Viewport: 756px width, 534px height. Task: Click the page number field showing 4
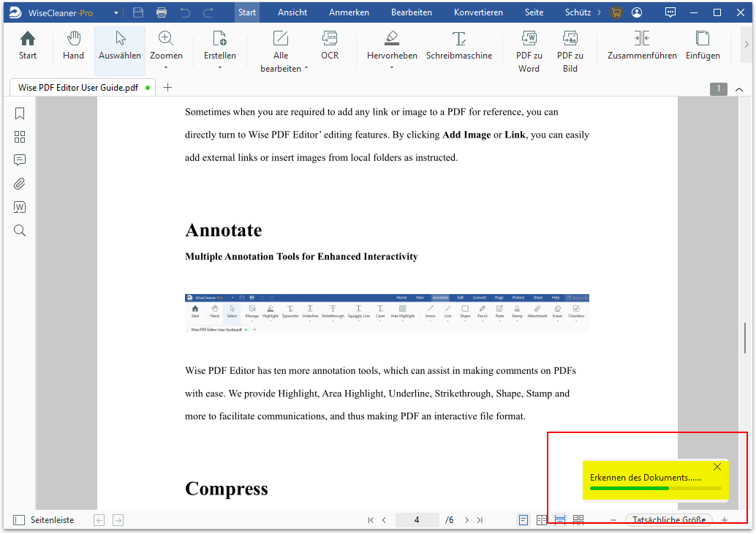pos(417,520)
